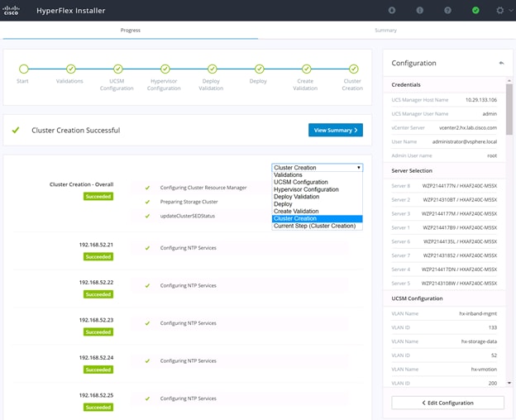Choose Create Validation in dropdown list

318,211
